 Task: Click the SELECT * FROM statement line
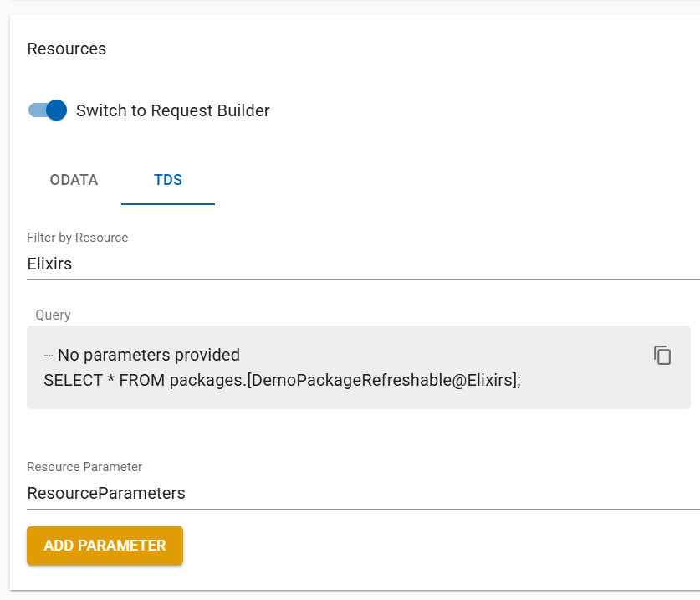pyautogui.click(x=105, y=379)
